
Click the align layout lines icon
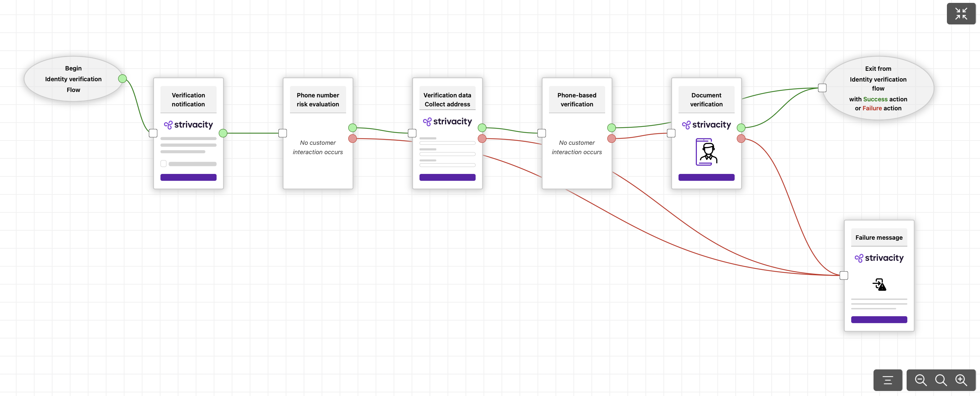click(888, 380)
